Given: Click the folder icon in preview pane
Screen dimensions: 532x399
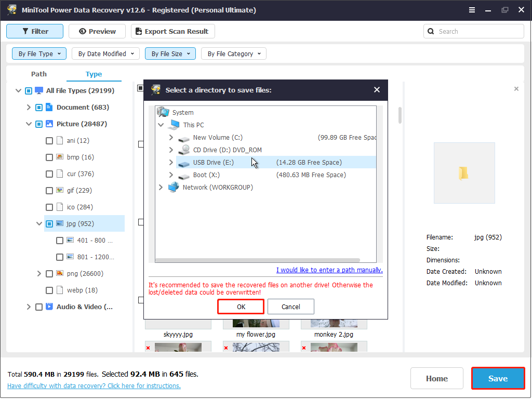Looking at the screenshot, I should point(464,173).
